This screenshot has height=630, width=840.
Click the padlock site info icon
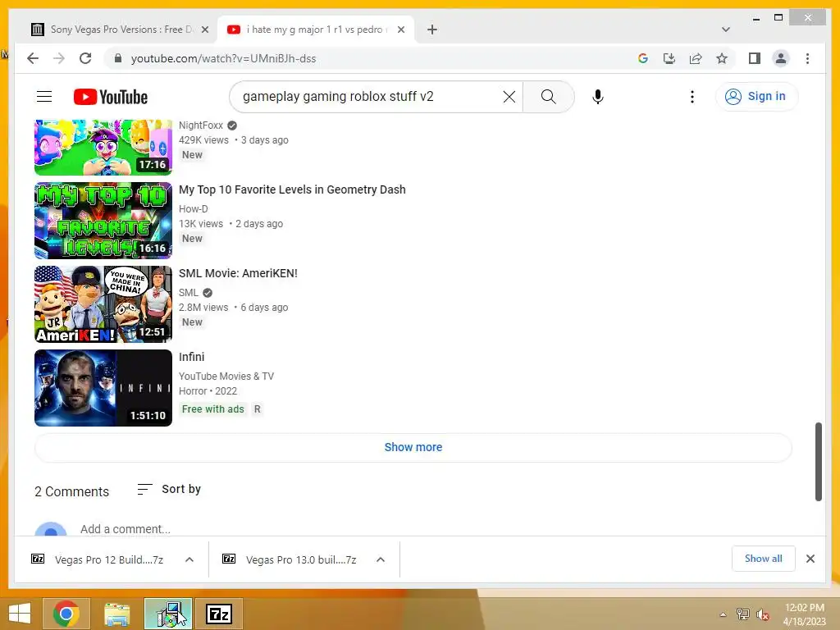[x=118, y=58]
